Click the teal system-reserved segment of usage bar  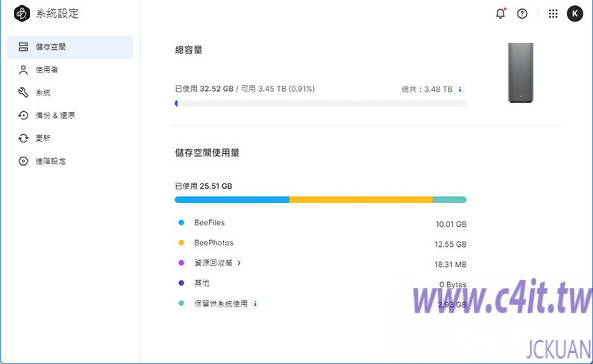pyautogui.click(x=450, y=200)
